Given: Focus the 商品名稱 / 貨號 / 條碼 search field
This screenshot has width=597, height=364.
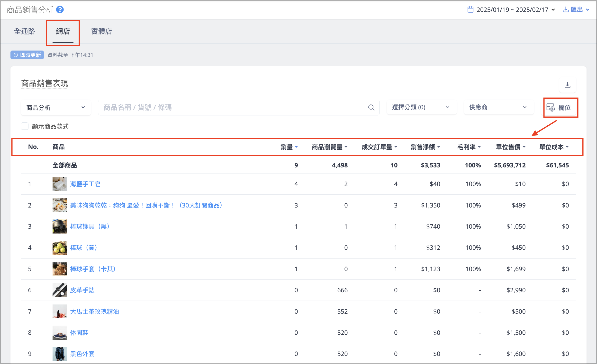Looking at the screenshot, I should click(231, 107).
